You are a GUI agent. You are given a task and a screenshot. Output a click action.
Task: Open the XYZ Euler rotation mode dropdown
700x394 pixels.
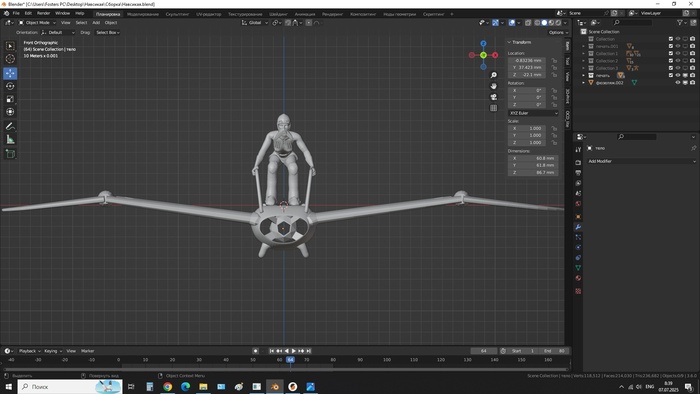[533, 113]
